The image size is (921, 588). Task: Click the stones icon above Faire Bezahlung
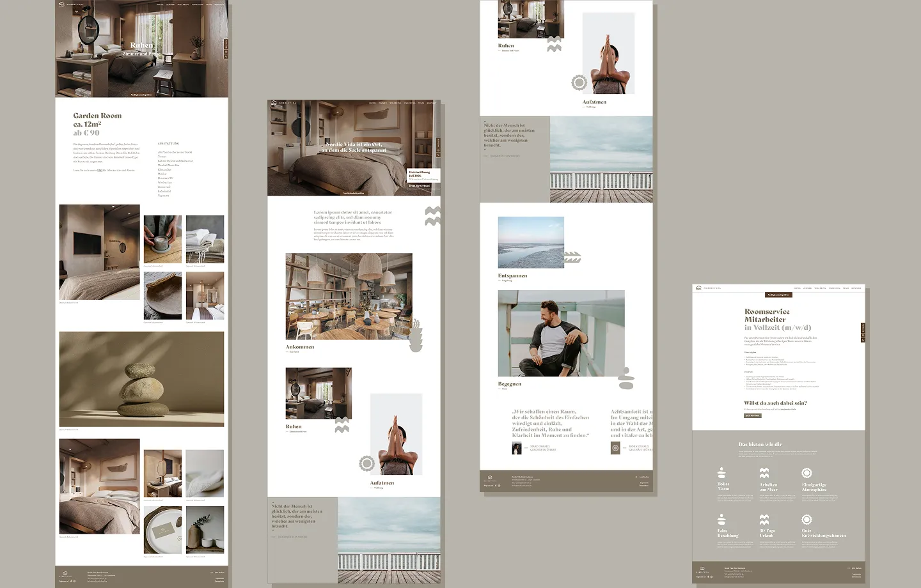pyautogui.click(x=722, y=519)
